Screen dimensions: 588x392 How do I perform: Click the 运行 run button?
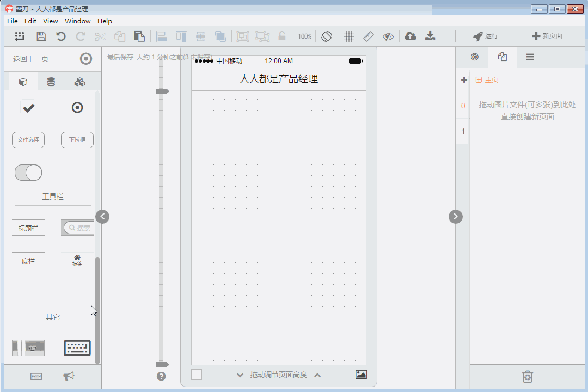486,36
